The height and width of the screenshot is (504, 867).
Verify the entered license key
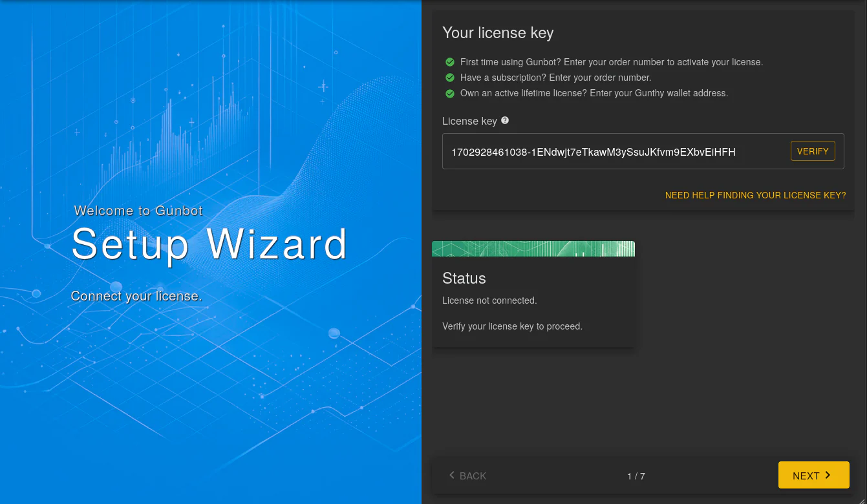pos(813,151)
